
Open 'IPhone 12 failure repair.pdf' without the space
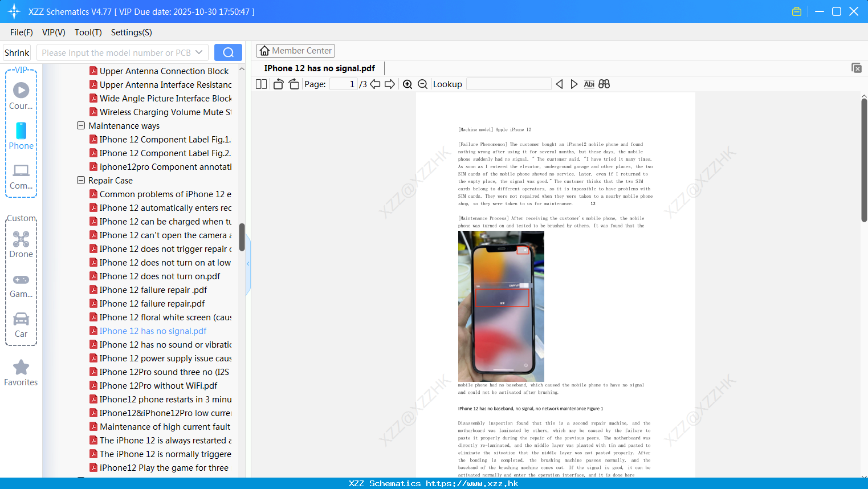(x=147, y=303)
